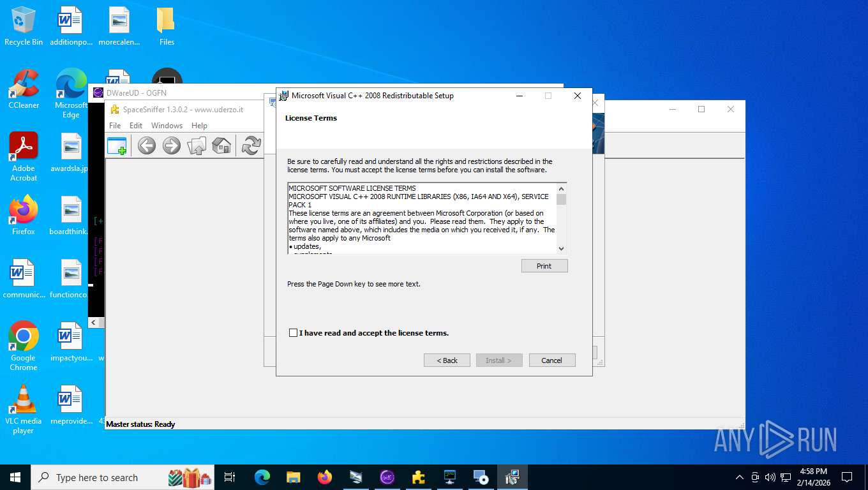Cancel the Visual C++ setup
This screenshot has height=490, width=868.
[x=552, y=360]
